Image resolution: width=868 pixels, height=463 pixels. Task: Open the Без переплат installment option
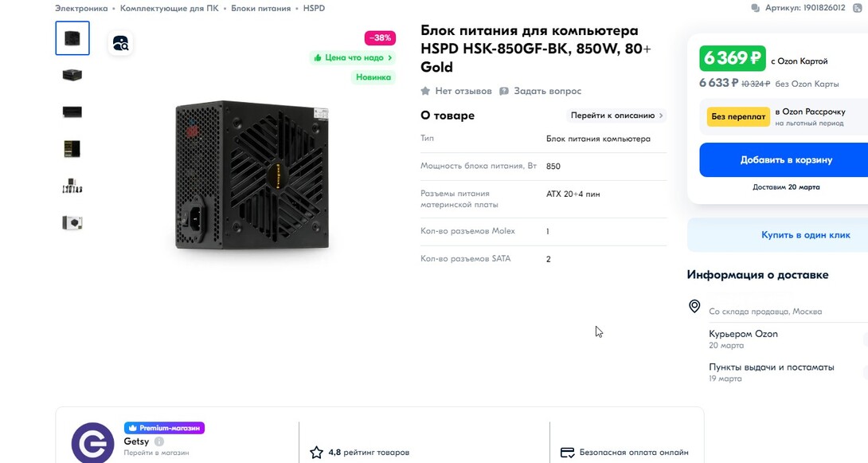(738, 116)
